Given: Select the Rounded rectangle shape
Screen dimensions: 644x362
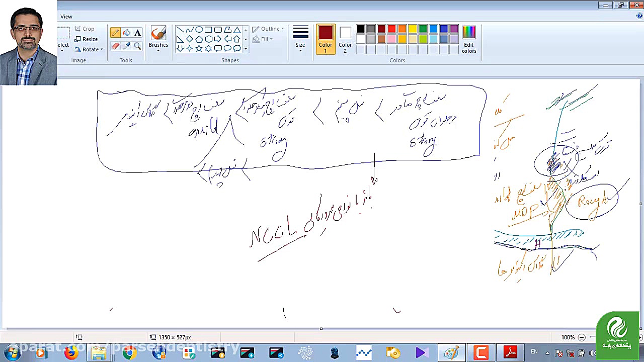Looking at the screenshot, I should pyautogui.click(x=218, y=30).
